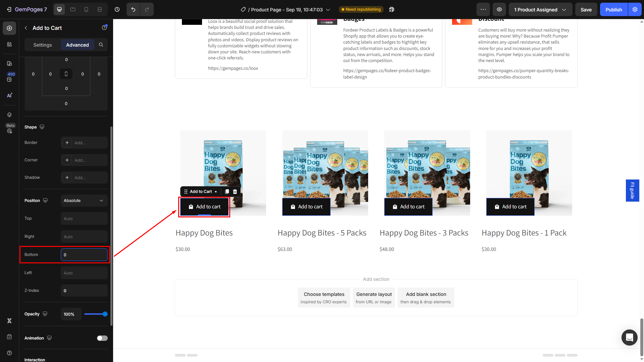
Task: Delete the selected Add to Cart element
Action: pos(235,192)
